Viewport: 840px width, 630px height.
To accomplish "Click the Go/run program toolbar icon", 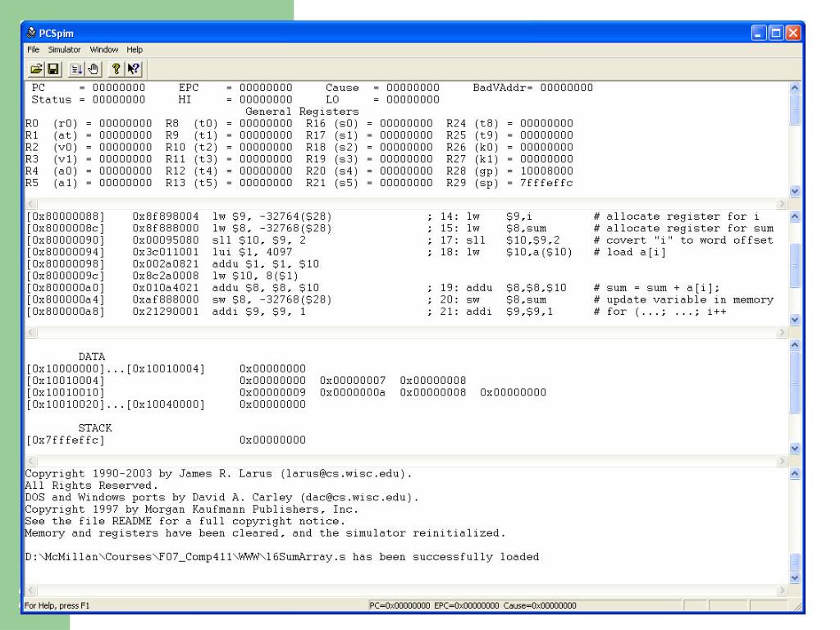I will [76, 69].
